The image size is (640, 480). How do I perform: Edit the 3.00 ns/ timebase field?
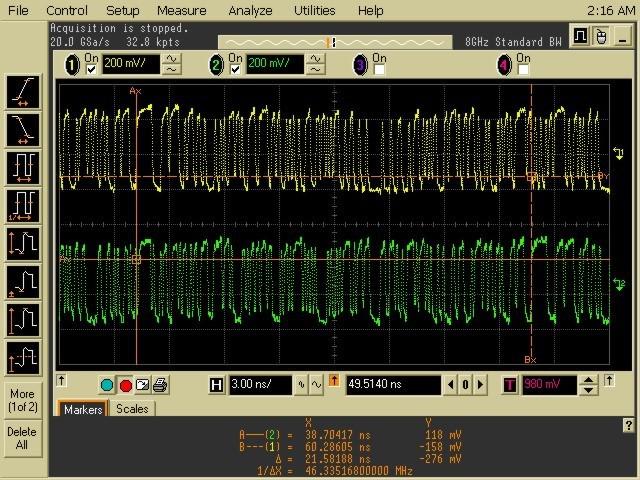260,384
